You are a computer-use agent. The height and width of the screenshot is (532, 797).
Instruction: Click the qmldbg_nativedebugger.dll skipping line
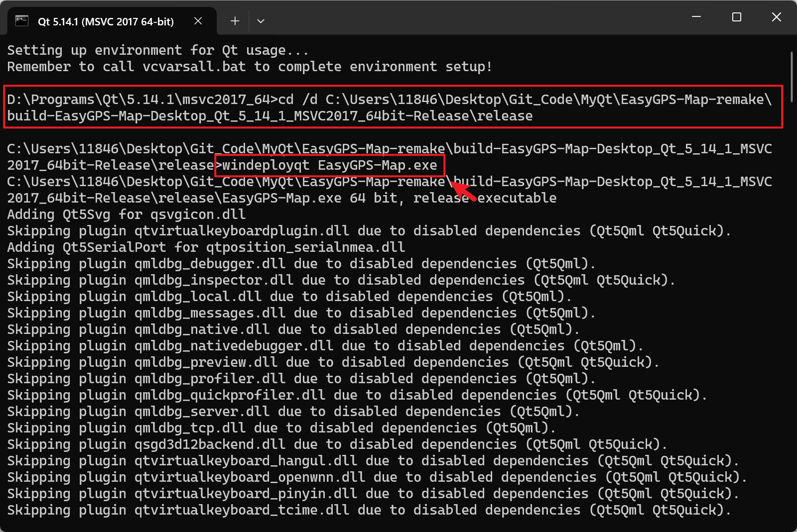(x=325, y=346)
